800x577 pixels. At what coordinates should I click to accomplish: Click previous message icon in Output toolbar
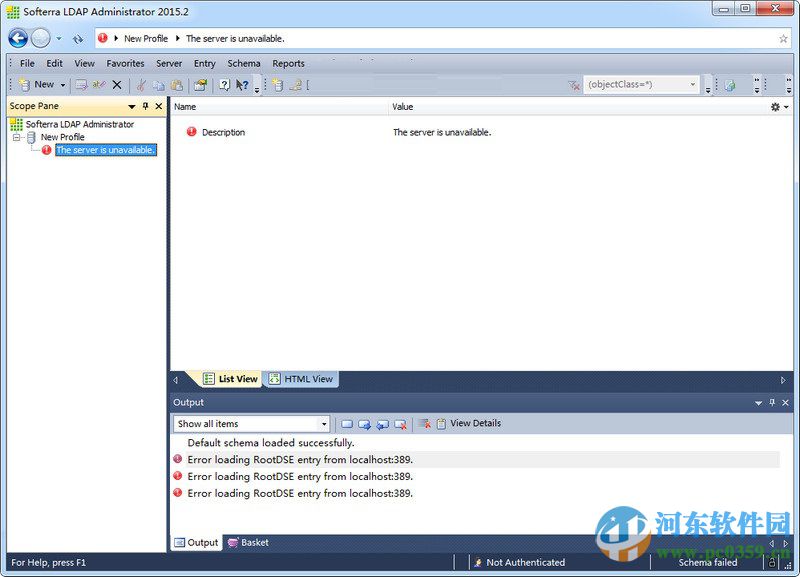(x=382, y=424)
